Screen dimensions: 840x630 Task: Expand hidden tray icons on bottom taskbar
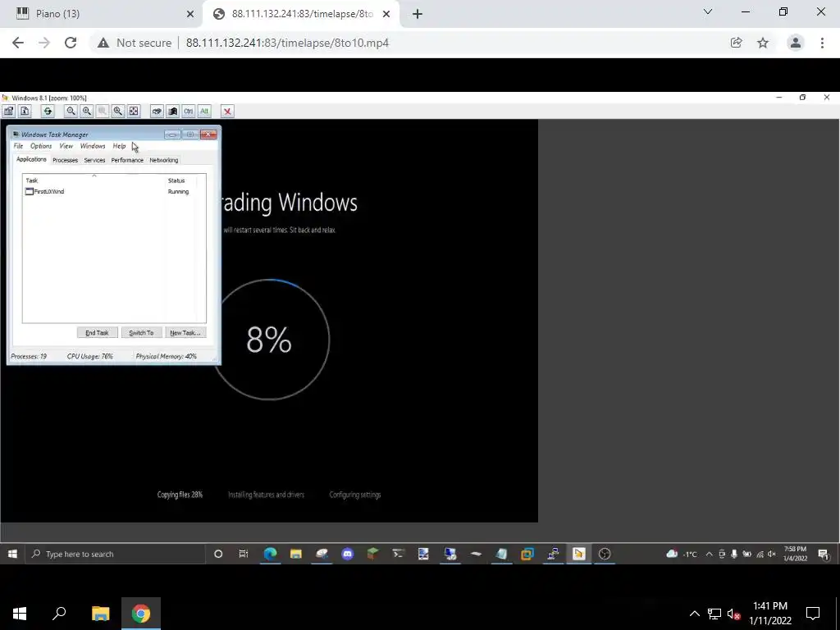pos(694,614)
